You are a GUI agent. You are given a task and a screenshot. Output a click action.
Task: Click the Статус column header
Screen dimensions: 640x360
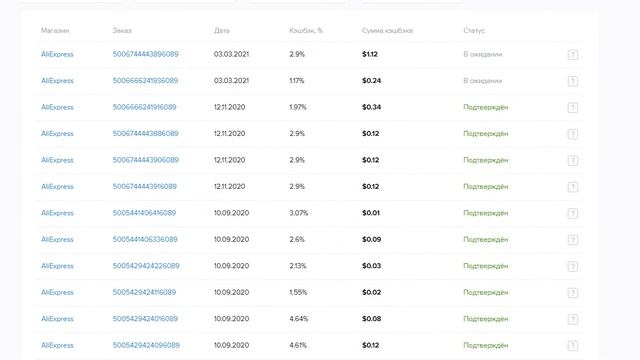pos(474,31)
